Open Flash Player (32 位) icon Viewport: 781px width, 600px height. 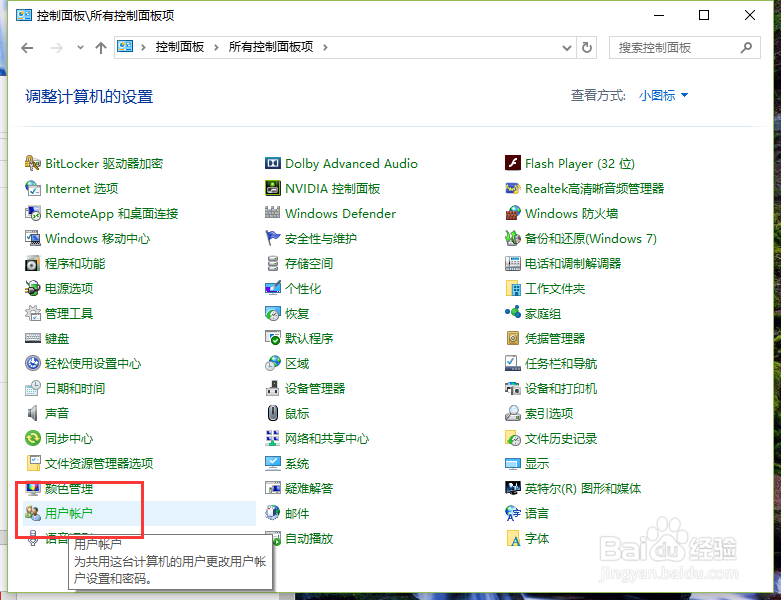(513, 163)
